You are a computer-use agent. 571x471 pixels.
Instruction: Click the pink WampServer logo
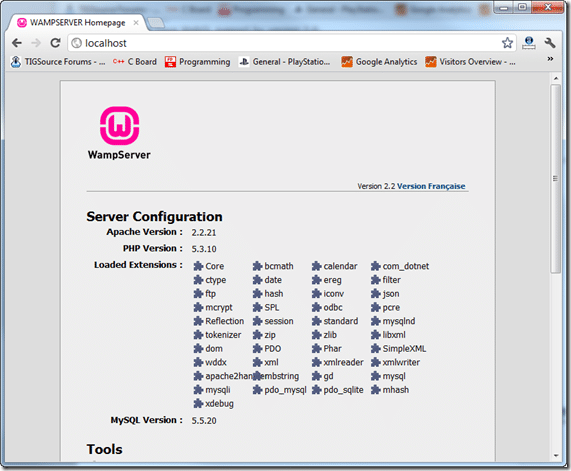[x=119, y=126]
